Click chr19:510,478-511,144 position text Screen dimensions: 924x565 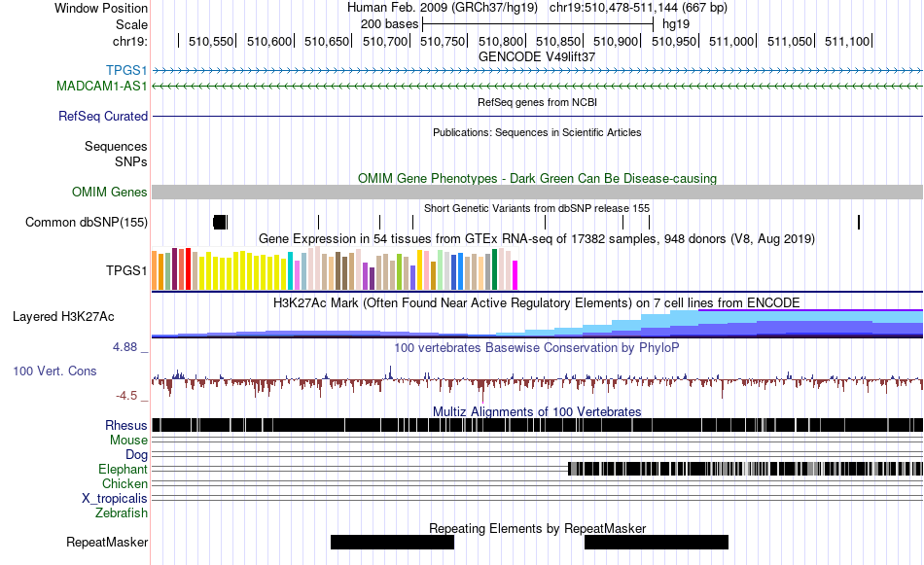(638, 8)
